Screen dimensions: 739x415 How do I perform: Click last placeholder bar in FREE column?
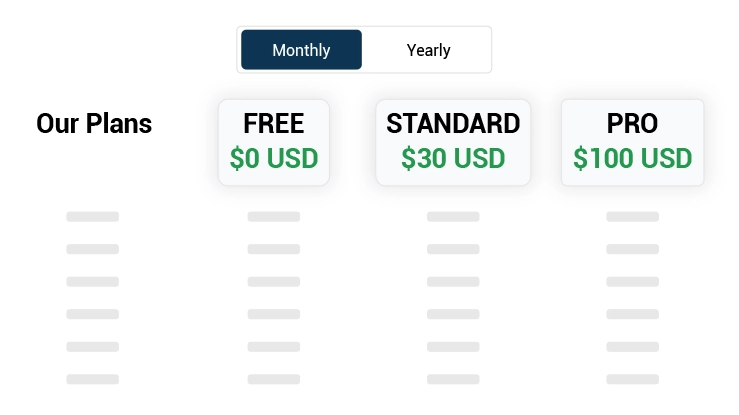[273, 379]
